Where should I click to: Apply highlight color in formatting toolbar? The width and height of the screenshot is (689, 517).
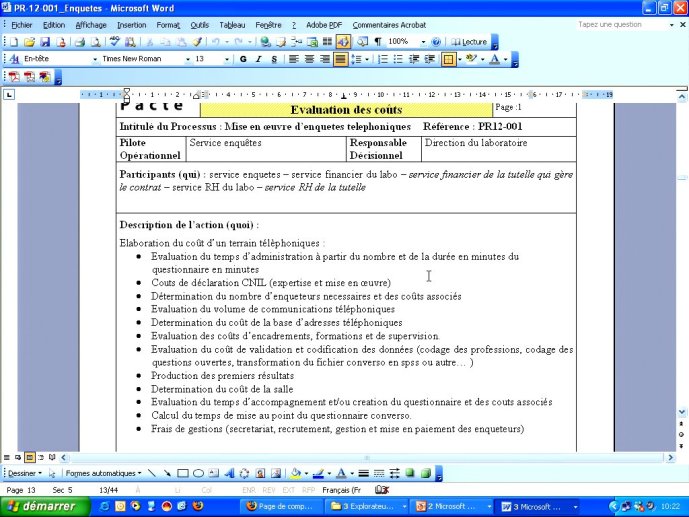pyautogui.click(x=471, y=59)
